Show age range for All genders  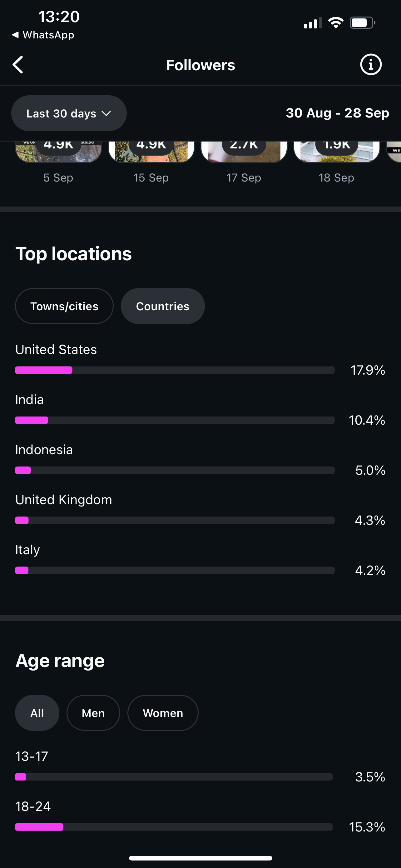[37, 713]
